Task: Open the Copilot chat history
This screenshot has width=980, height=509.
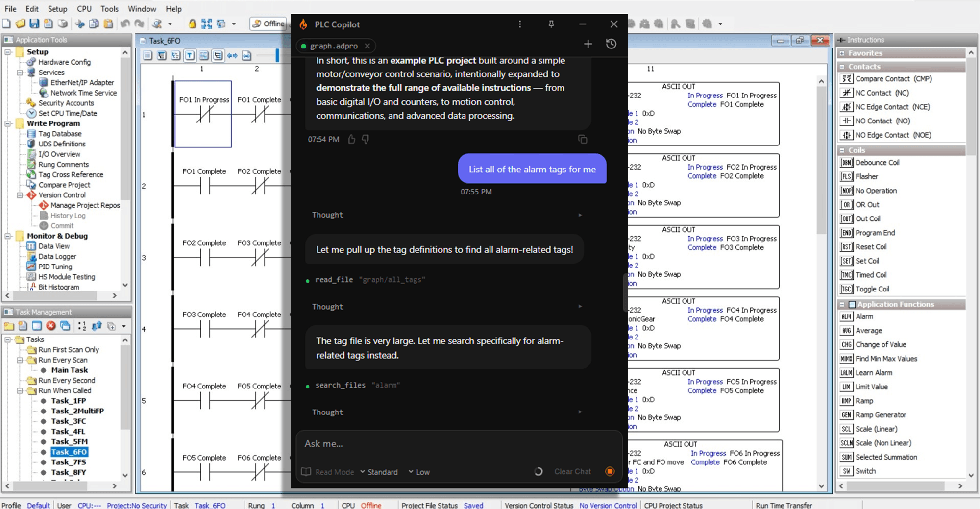Action: tap(611, 44)
